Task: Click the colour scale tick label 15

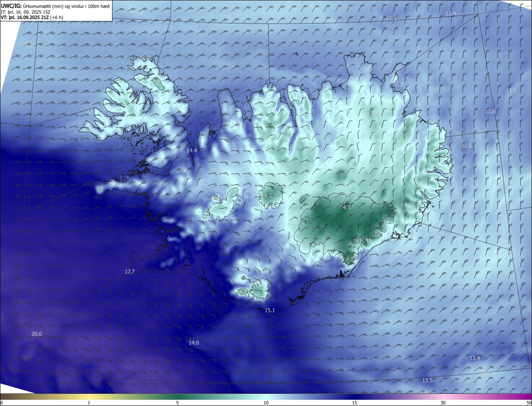Action: pyautogui.click(x=355, y=403)
